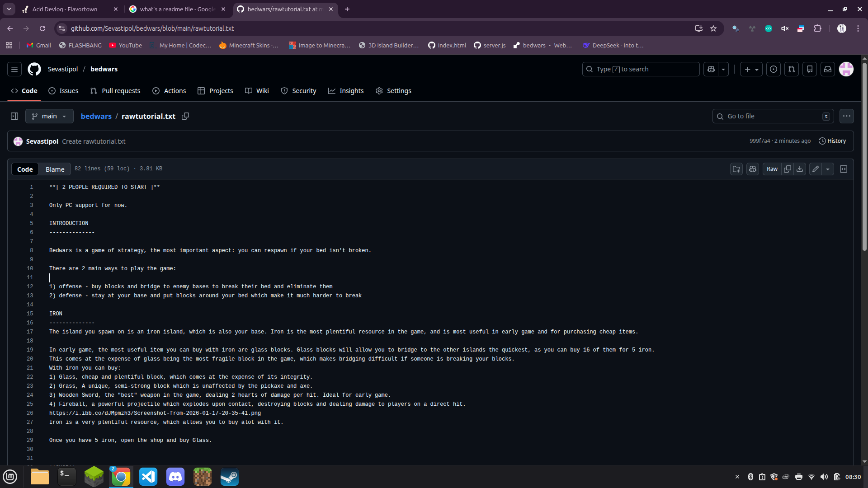Screen dimensions: 868x488
Task: Click the copy raw file icon
Action: pos(788,169)
